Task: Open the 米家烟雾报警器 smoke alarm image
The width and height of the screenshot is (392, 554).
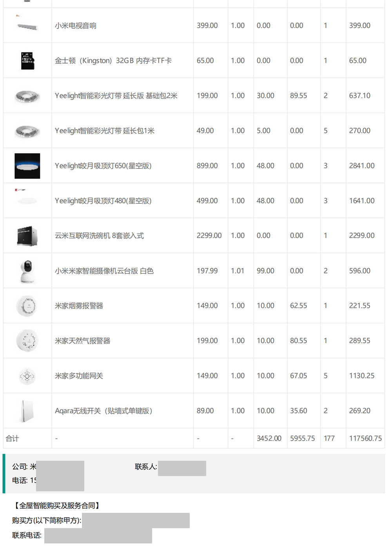Action: click(x=27, y=306)
